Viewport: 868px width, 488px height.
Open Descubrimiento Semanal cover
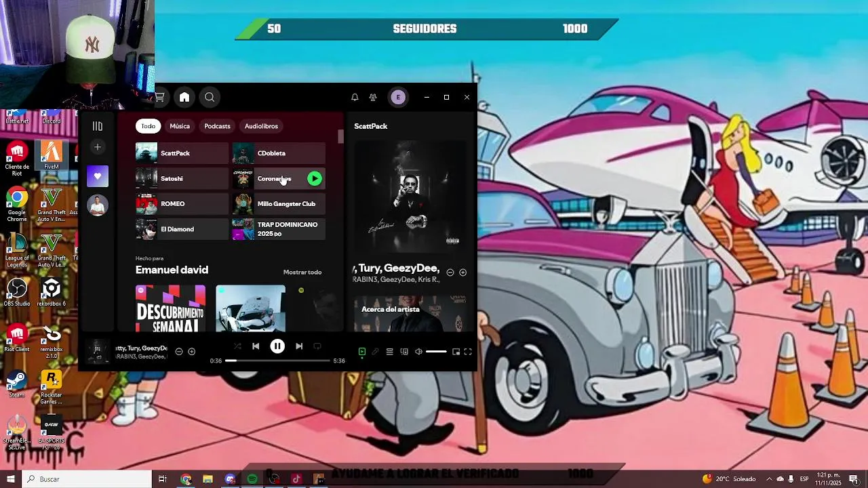tap(171, 308)
